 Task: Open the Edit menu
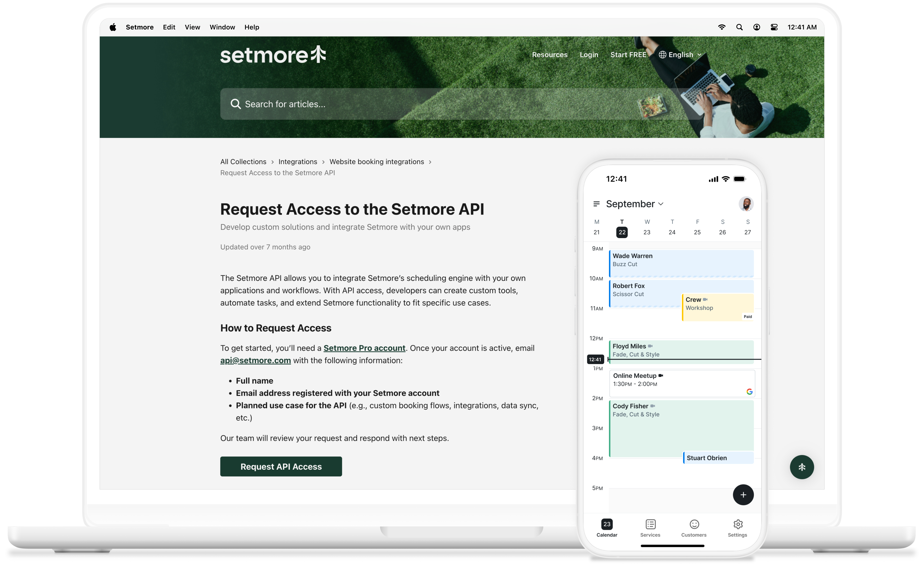click(169, 27)
